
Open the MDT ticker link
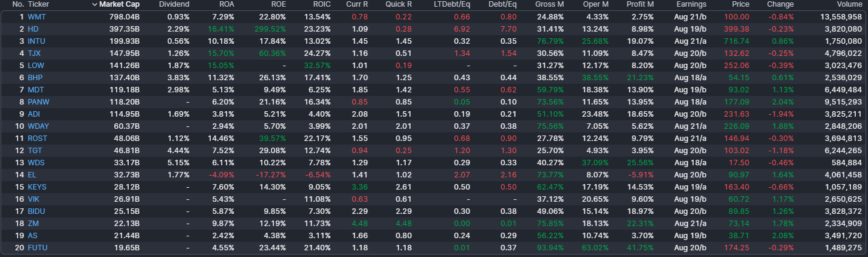click(35, 89)
